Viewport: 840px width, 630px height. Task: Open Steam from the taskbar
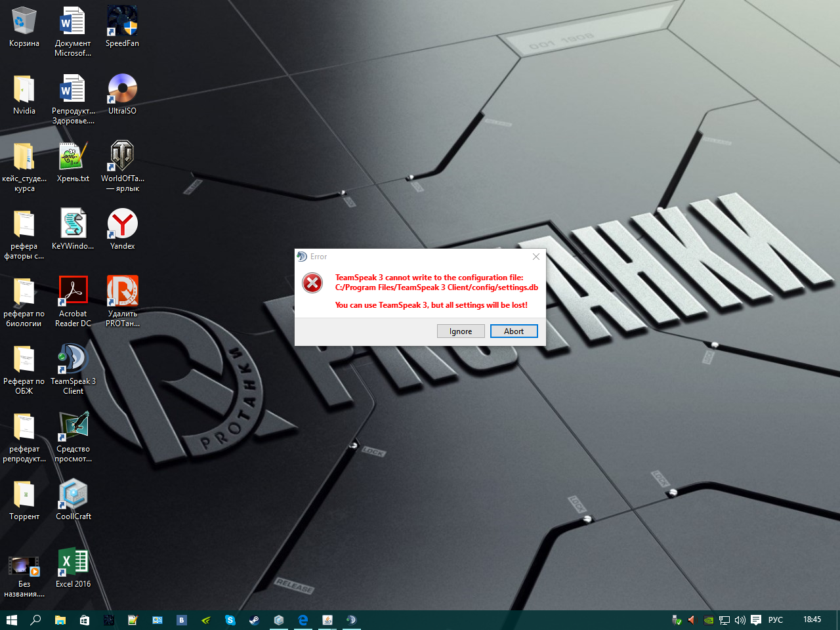point(254,620)
